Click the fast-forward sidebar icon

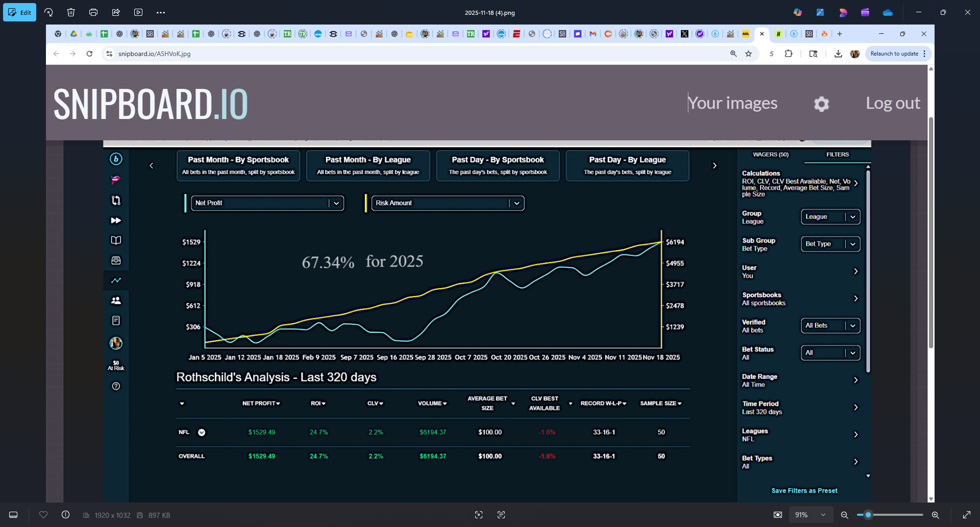116,221
